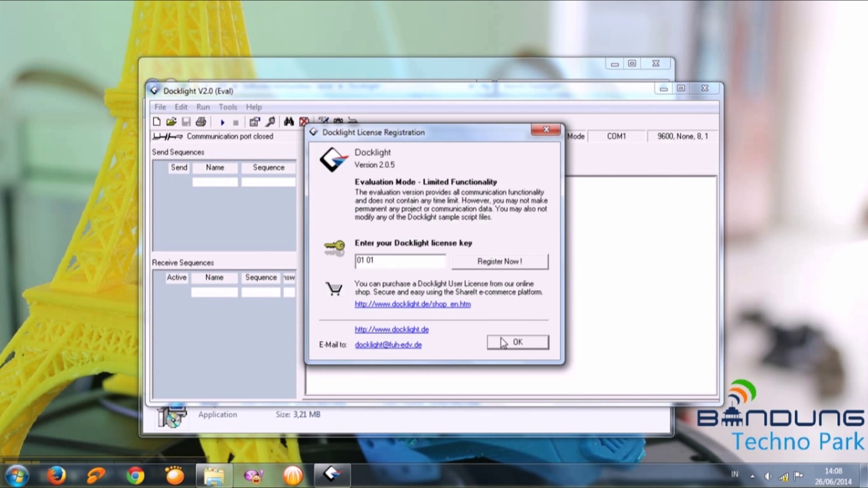Viewport: 868px width, 488px height.
Task: Open project with the folder icon
Action: point(171,122)
